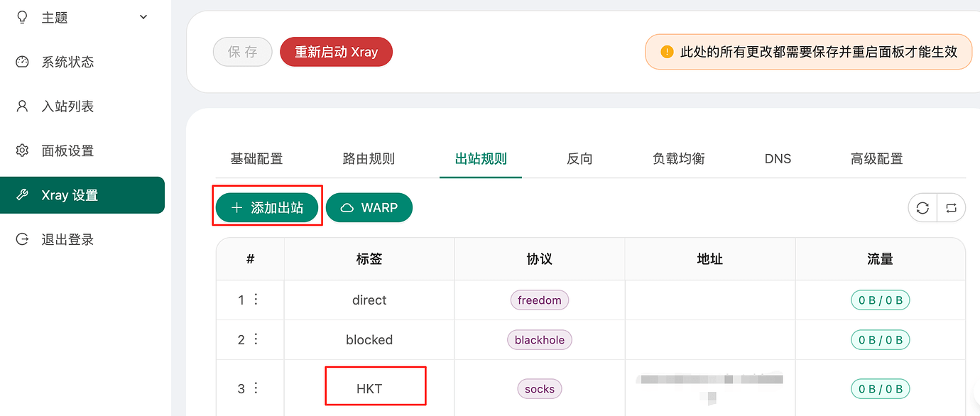This screenshot has height=416, width=980.
Task: Open the three-dot menu for HKT row
Action: pyautogui.click(x=256, y=388)
